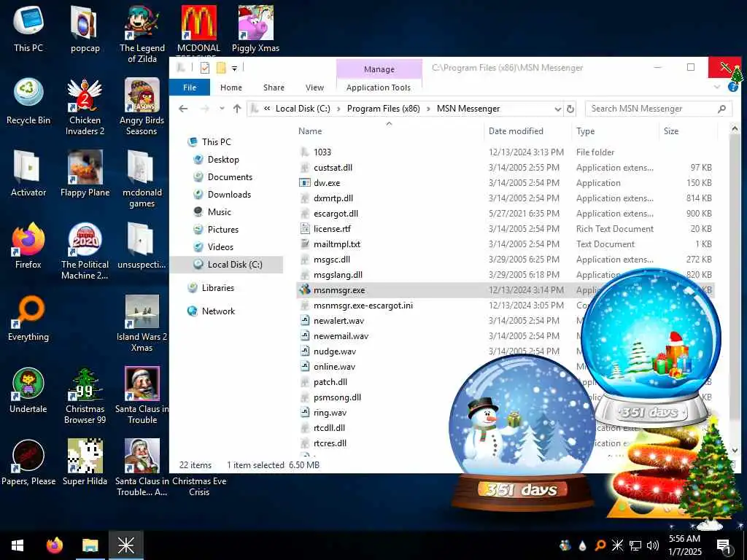Refresh the MSN Messenger folder view

(570, 109)
